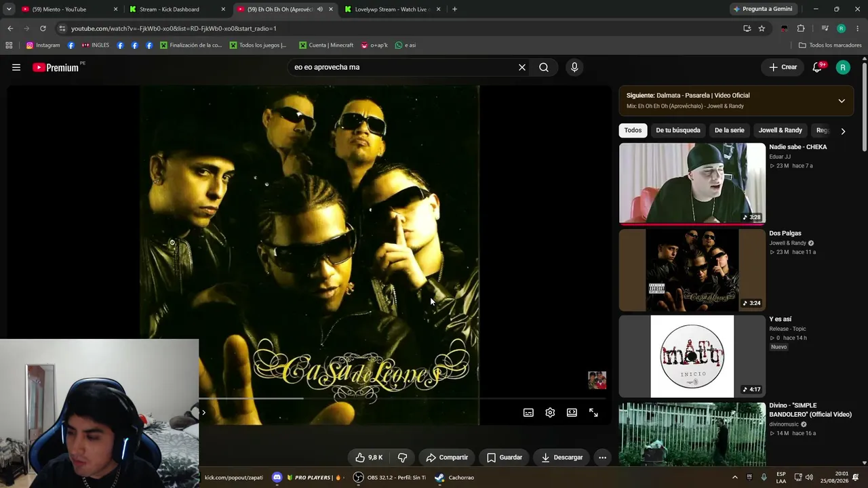The width and height of the screenshot is (868, 488).
Task: Open Nadie sabe - CHEKA video thumbnail
Action: coord(692,183)
